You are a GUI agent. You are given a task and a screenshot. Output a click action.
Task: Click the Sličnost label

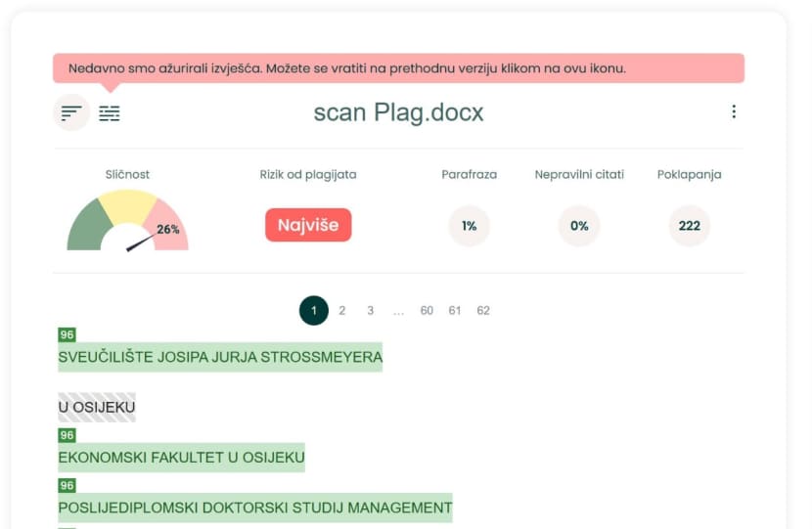click(x=127, y=174)
